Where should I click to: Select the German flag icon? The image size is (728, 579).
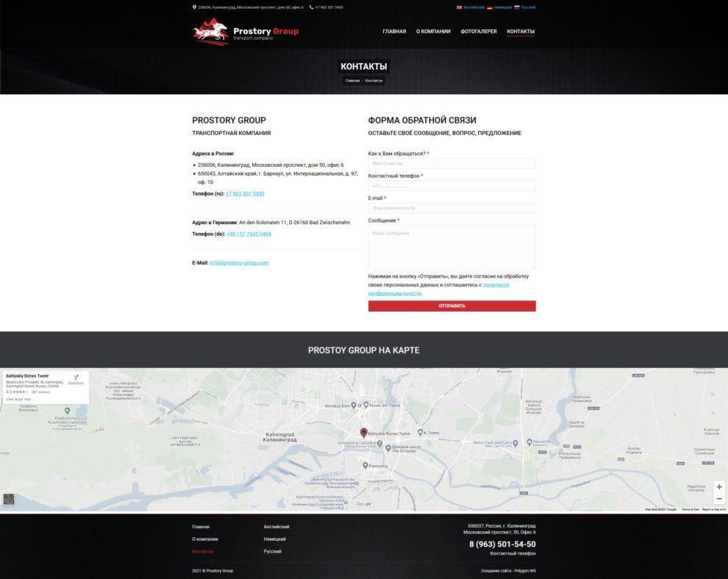(489, 7)
